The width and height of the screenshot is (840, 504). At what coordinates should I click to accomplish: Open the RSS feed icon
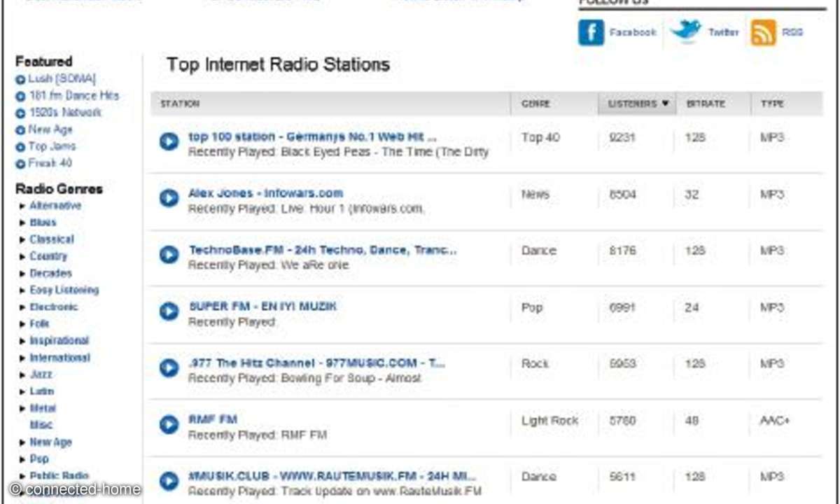(763, 33)
